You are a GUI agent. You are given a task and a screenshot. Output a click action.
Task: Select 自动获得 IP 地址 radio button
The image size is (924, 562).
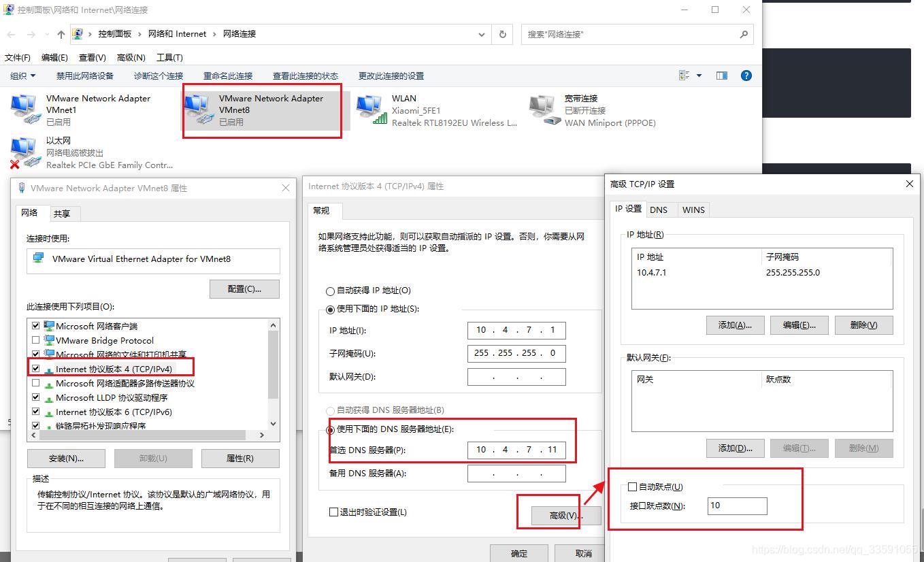[331, 291]
